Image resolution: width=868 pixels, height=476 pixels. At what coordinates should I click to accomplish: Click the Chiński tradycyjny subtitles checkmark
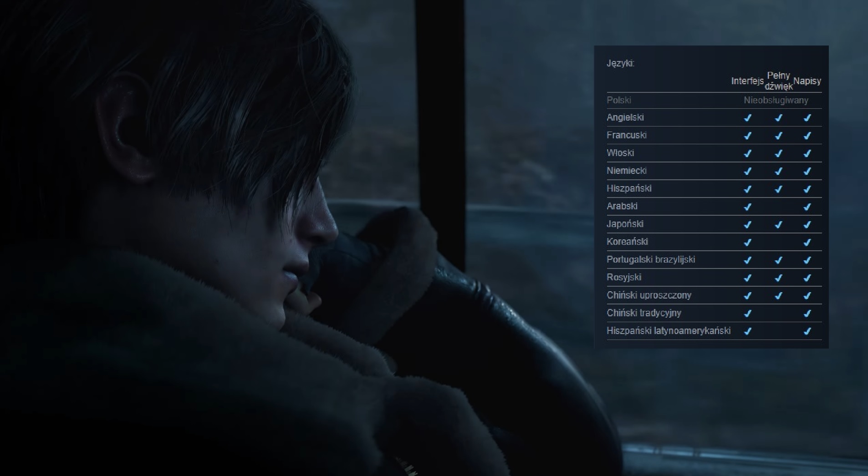pos(807,313)
